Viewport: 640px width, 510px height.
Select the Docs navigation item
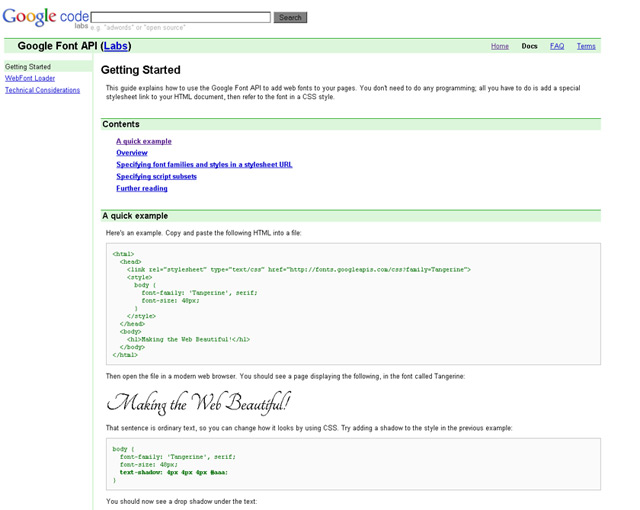point(529,46)
